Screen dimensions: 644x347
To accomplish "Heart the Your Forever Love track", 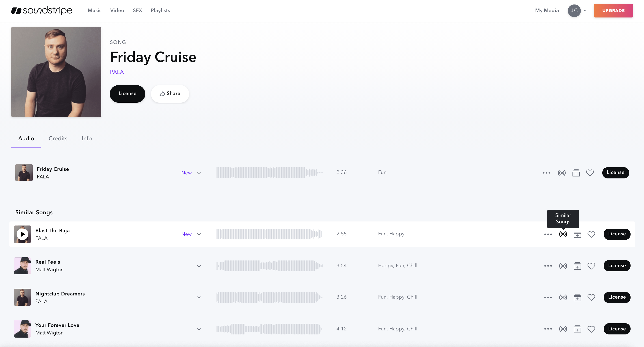I will click(x=591, y=329).
